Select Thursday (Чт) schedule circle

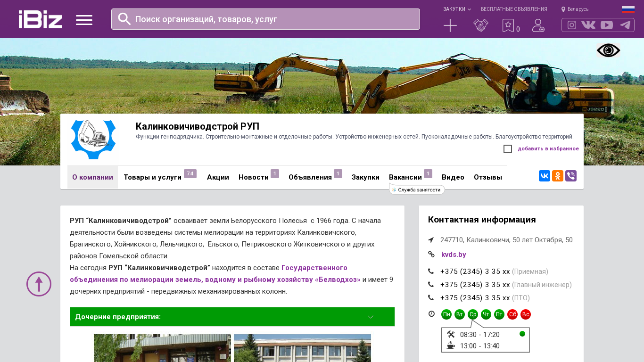pos(486,314)
